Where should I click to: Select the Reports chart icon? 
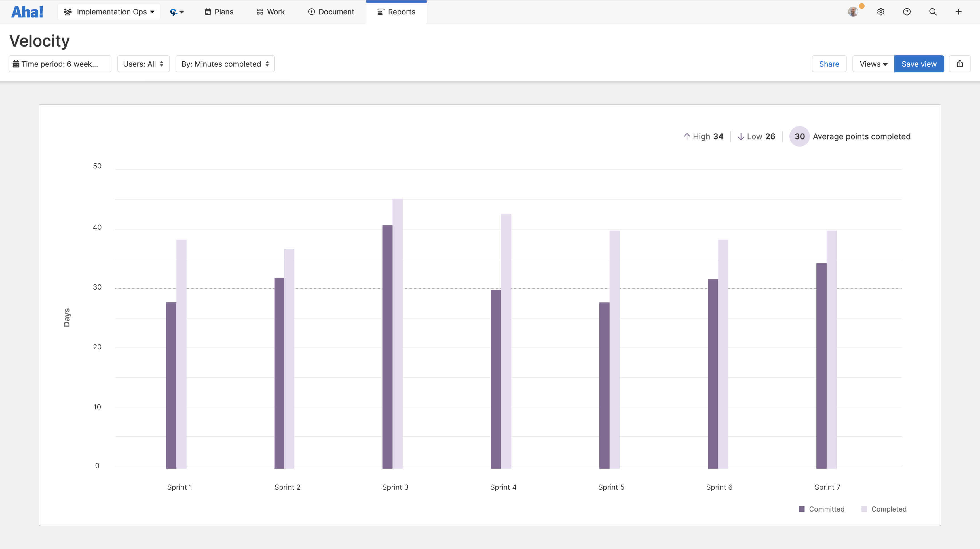click(380, 12)
